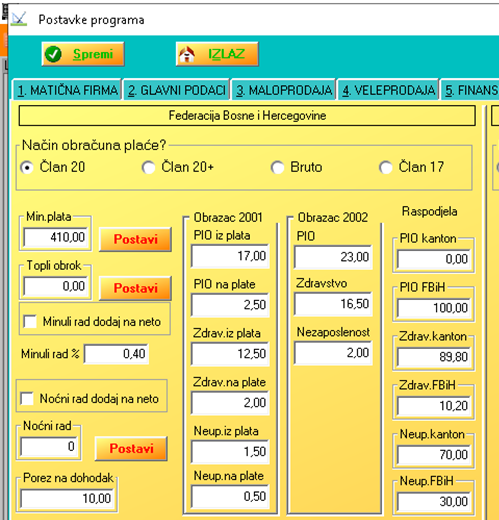Focus the Minuli rad % field

tap(116, 354)
